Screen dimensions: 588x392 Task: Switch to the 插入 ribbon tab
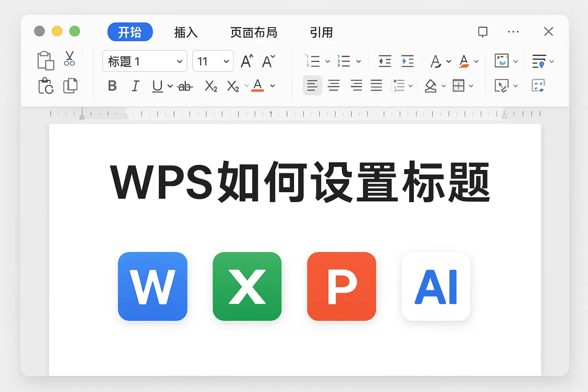point(186,33)
